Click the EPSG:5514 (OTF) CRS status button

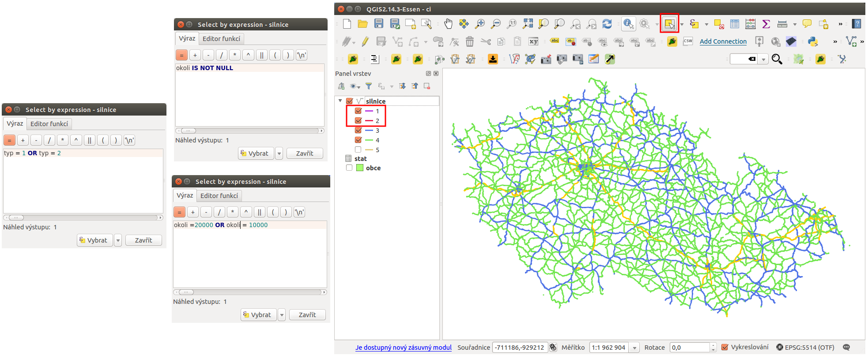[805, 348]
